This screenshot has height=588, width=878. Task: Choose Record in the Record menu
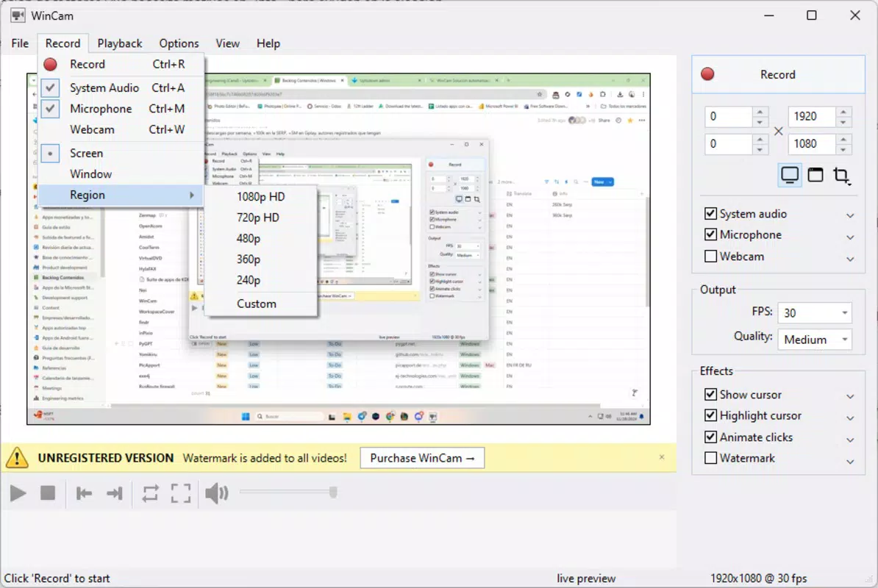tap(121, 65)
